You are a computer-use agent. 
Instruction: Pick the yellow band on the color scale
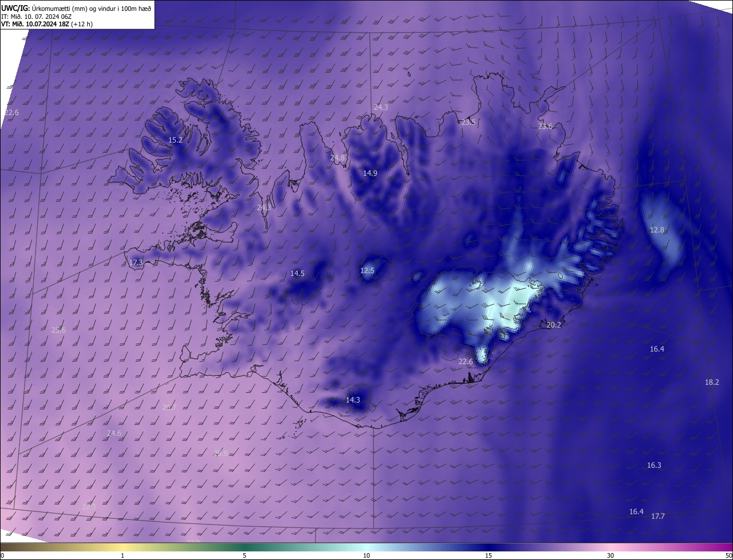123,547
